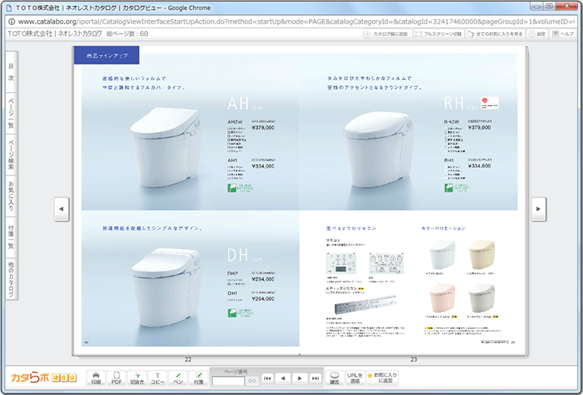Activate the コピー text copy tool
The width and height of the screenshot is (583, 395).
pos(157,378)
